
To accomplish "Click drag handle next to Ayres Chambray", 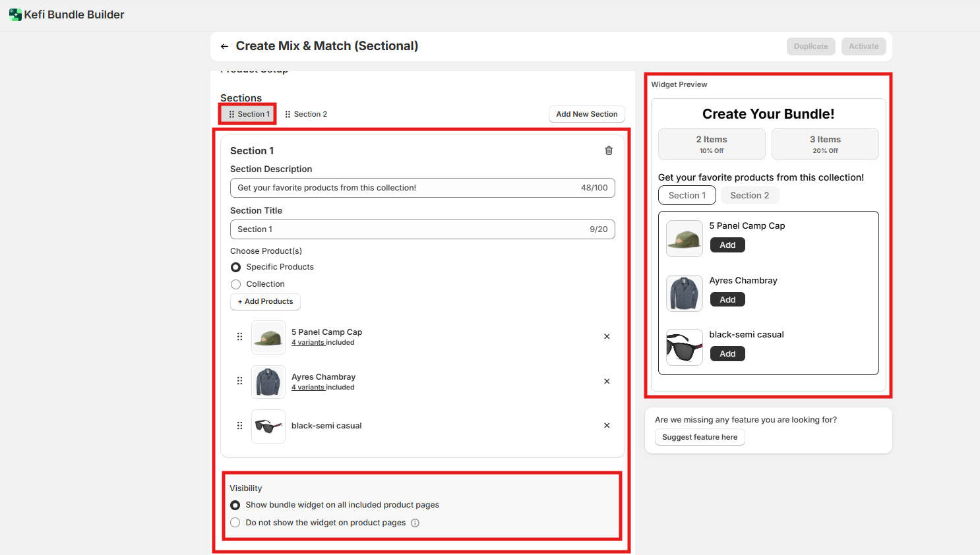I will (239, 381).
